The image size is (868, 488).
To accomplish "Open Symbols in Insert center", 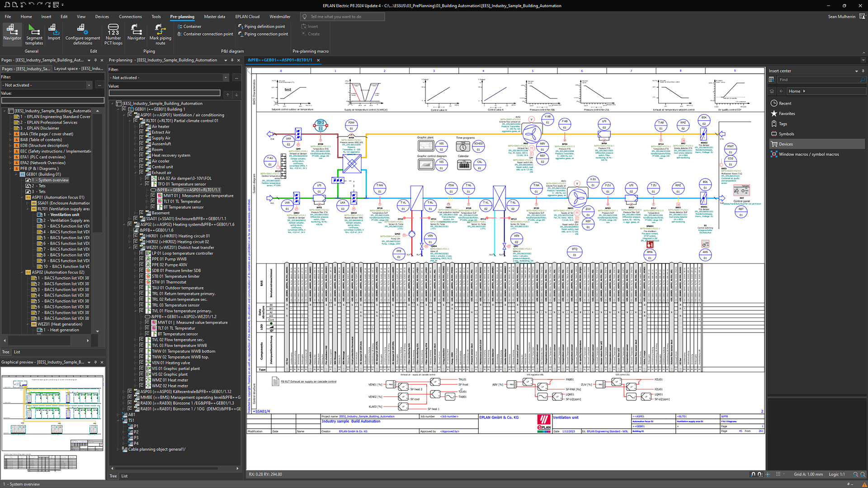I will pyautogui.click(x=786, y=134).
